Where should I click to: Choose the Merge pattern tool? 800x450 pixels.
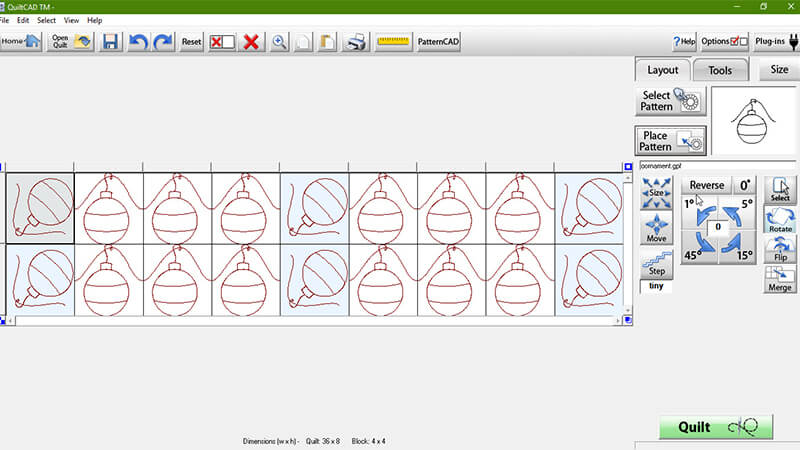(x=780, y=279)
